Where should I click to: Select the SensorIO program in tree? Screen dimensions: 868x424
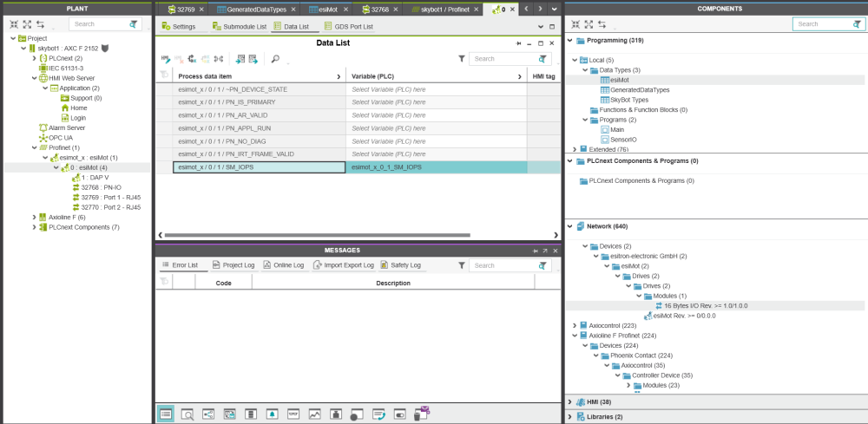622,140
